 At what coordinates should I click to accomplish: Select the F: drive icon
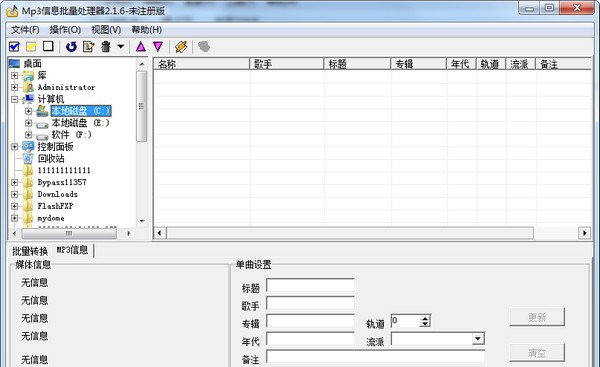coord(42,136)
